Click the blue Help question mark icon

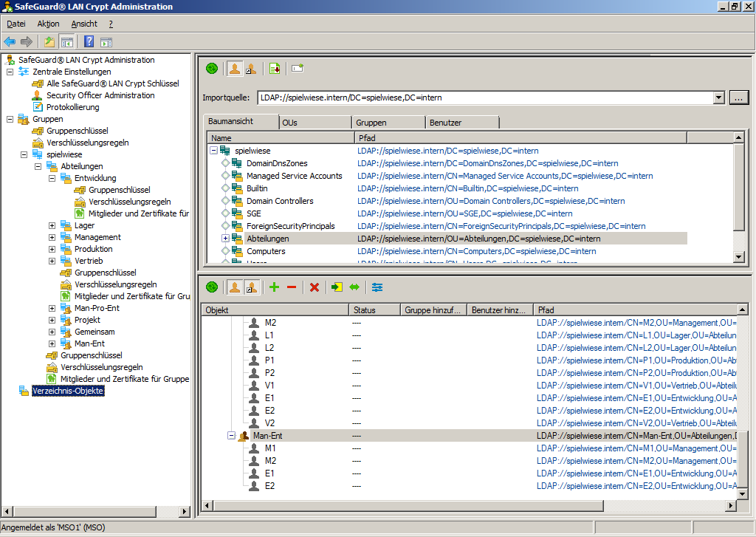(x=89, y=41)
